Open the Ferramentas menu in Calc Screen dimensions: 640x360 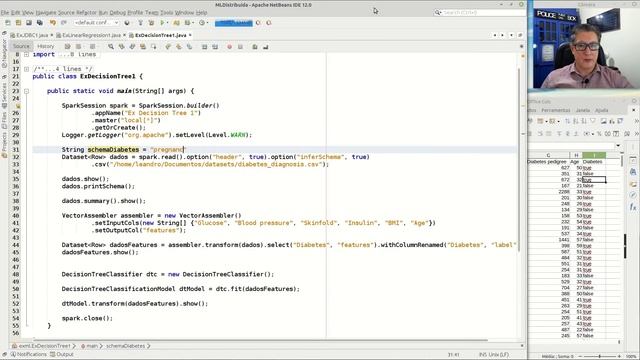point(556,110)
